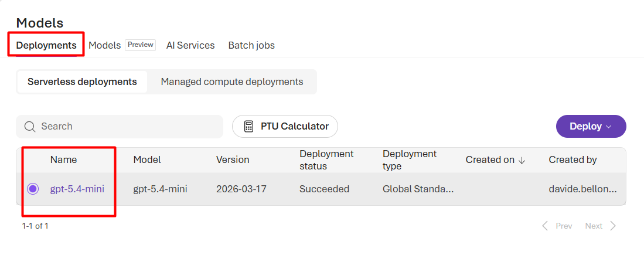
Task: Sort by the Version column header
Action: pos(233,160)
